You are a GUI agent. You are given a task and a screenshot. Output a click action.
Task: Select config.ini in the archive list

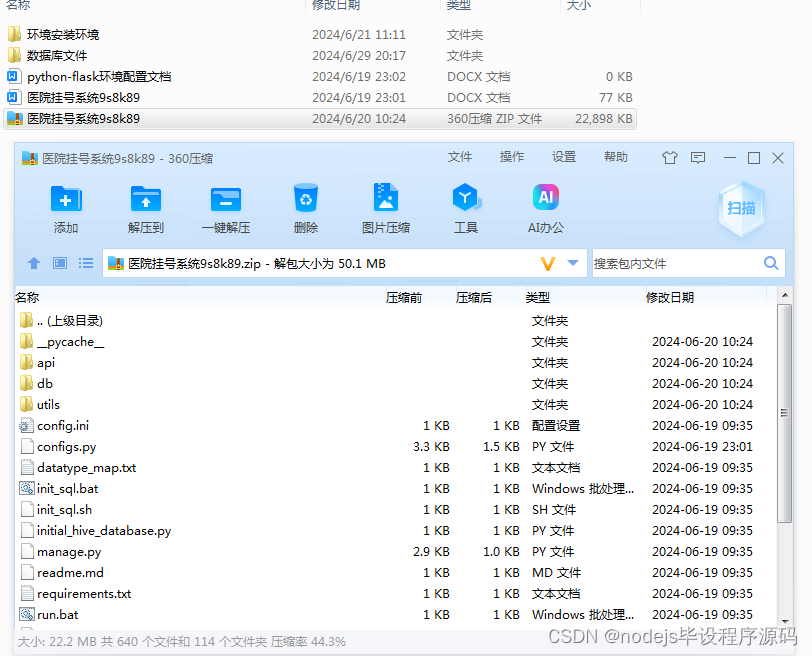pyautogui.click(x=63, y=425)
